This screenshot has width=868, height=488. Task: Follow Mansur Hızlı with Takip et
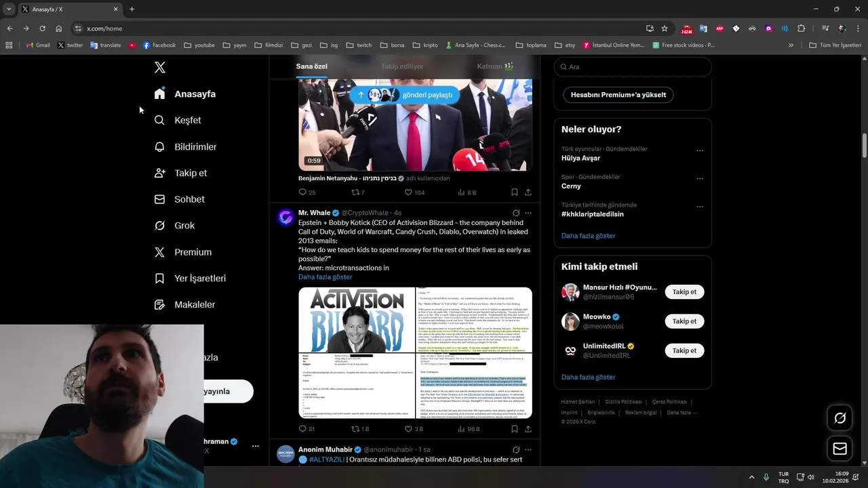pyautogui.click(x=684, y=292)
